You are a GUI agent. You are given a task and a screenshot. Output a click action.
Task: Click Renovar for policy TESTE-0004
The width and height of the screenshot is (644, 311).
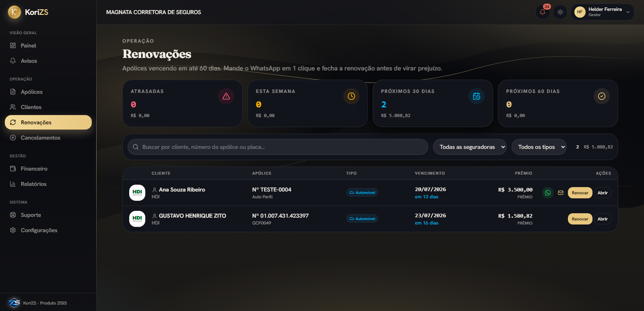point(580,193)
